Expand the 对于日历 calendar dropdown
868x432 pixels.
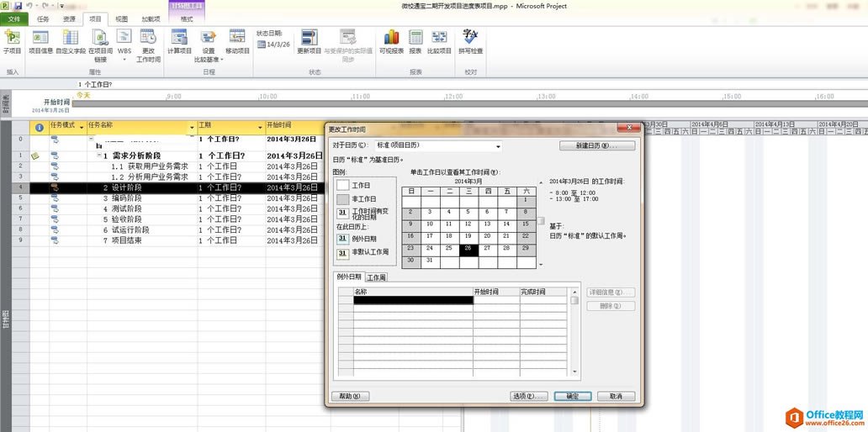point(498,146)
